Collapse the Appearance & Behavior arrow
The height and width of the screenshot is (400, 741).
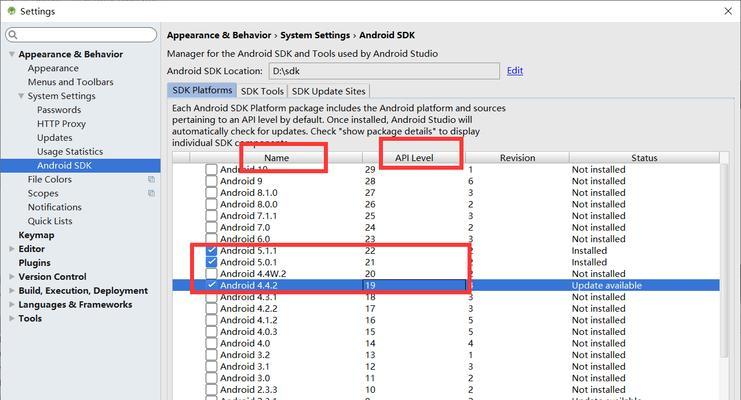[x=12, y=54]
